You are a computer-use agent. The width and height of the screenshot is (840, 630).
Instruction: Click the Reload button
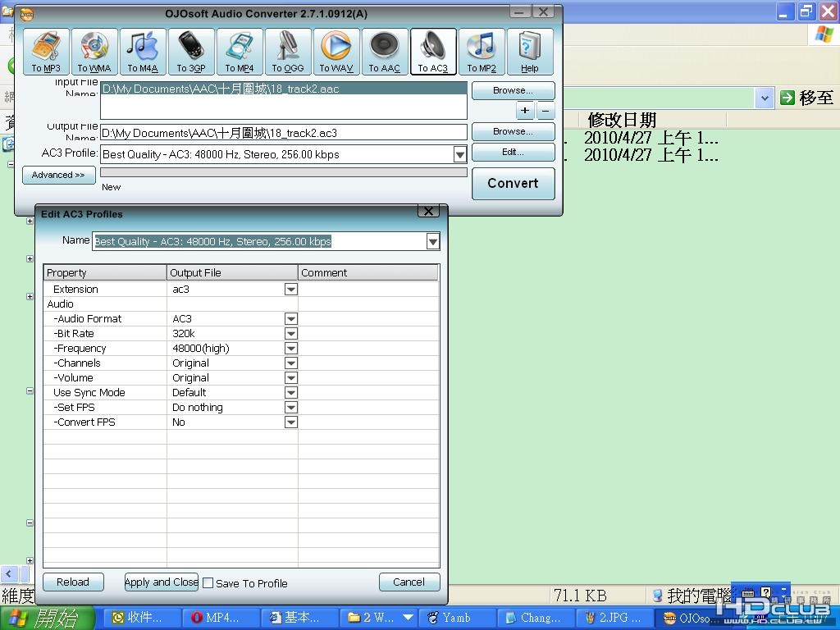tap(73, 582)
